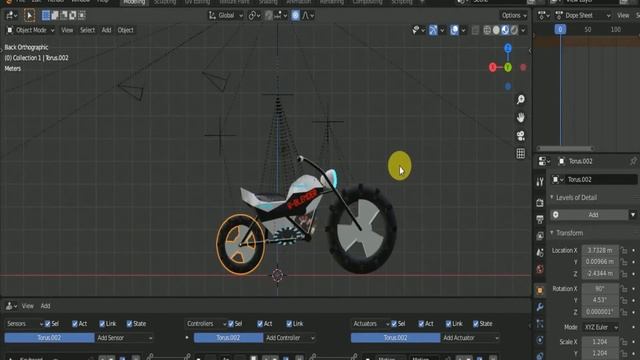Click the Location X value field
The width and height of the screenshot is (640, 360).
[x=600, y=250]
